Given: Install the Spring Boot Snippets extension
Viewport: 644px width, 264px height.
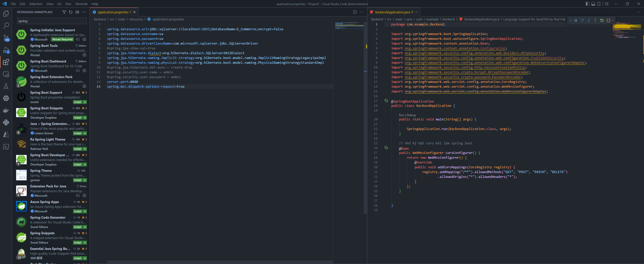Looking at the screenshot, I should 78,118.
